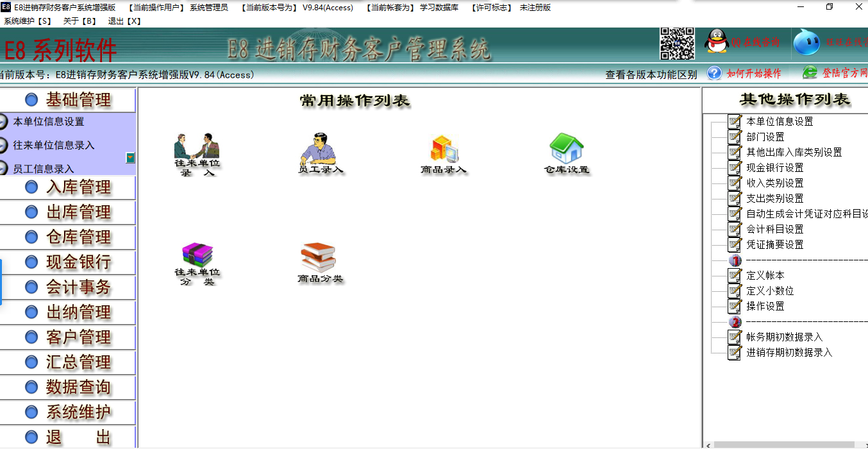This screenshot has height=449, width=868.
Task: Expand the 系统维护 sidebar section
Action: coord(67,412)
